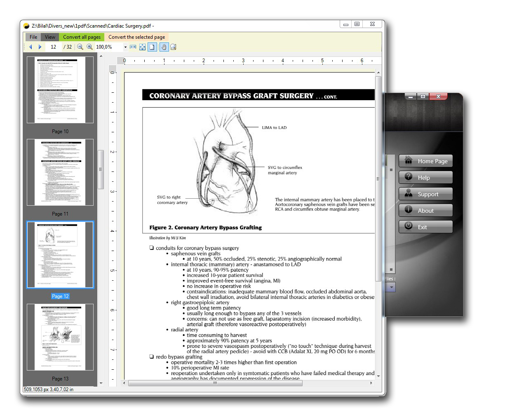Click the 'right gastroepiploic artery' bullet
This screenshot has height=420, width=505.
coord(200,303)
